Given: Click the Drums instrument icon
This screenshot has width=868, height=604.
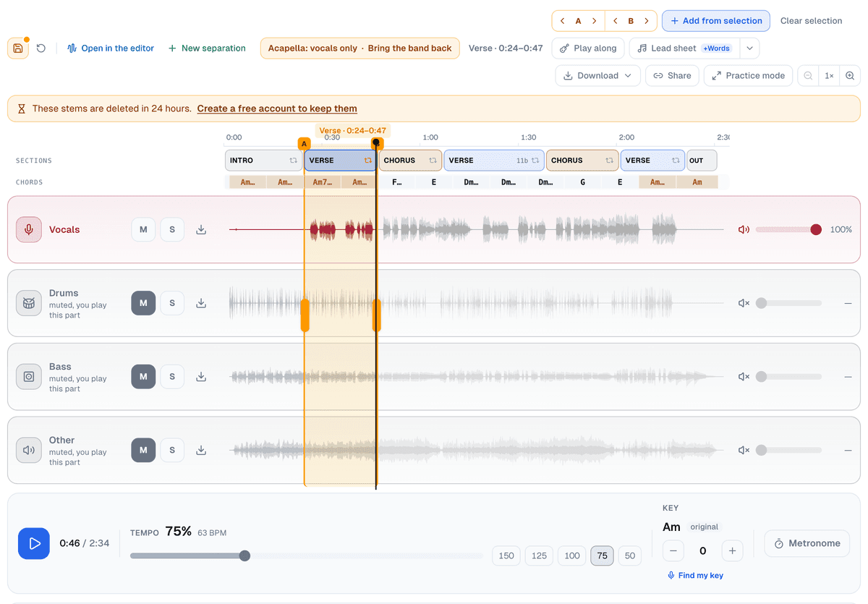Looking at the screenshot, I should [29, 303].
